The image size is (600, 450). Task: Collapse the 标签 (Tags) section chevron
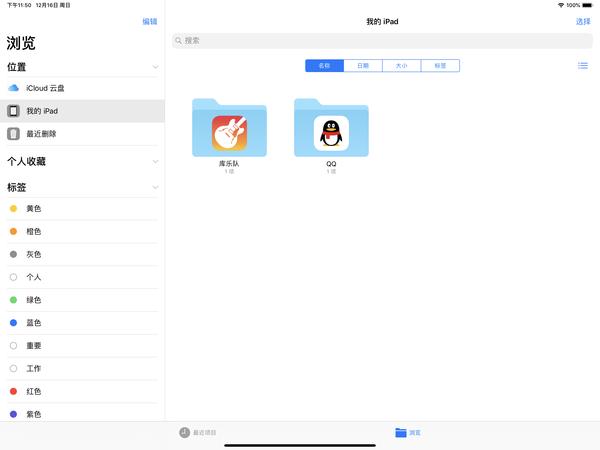(155, 188)
